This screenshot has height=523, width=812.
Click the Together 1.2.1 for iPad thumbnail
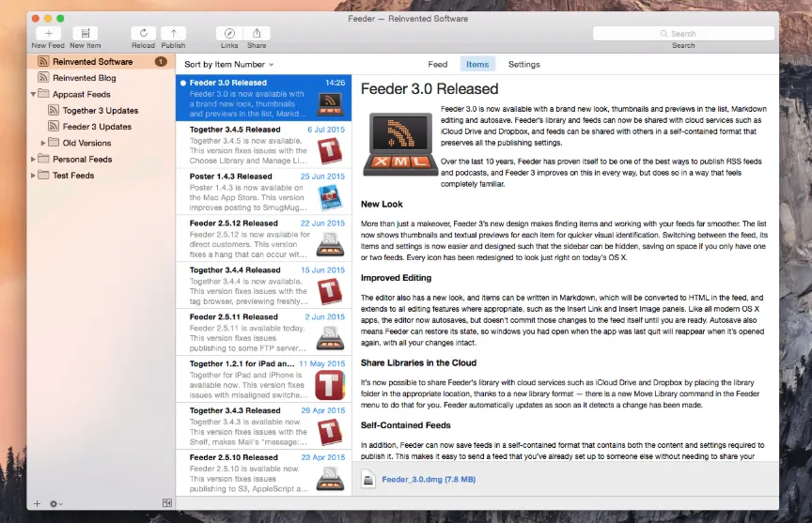[330, 385]
